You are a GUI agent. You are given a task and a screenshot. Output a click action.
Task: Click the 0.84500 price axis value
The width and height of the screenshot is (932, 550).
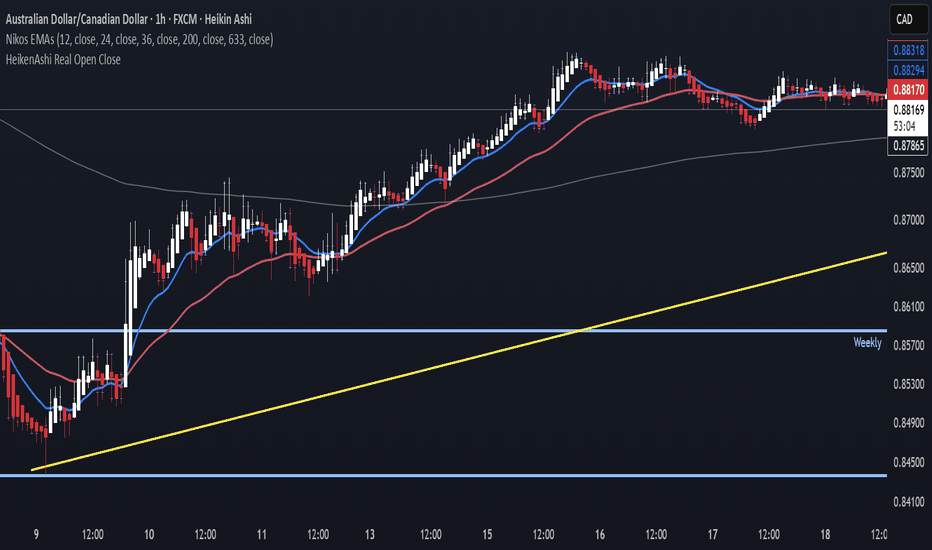909,462
